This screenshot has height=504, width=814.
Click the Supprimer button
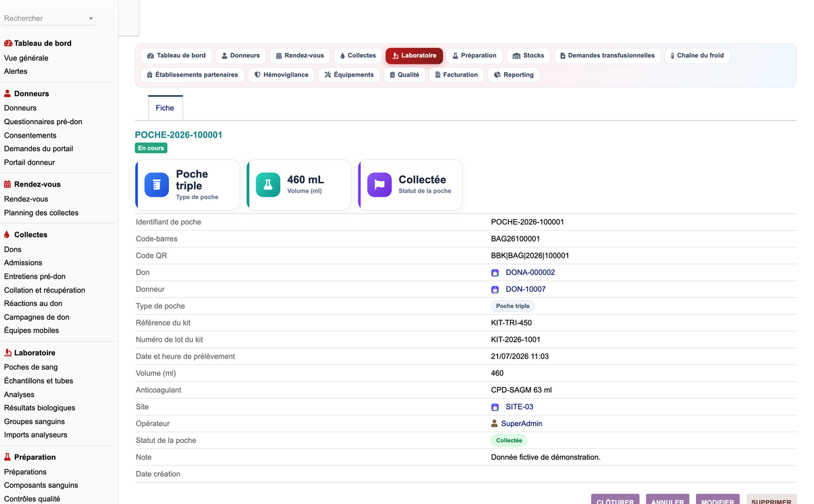(x=771, y=501)
